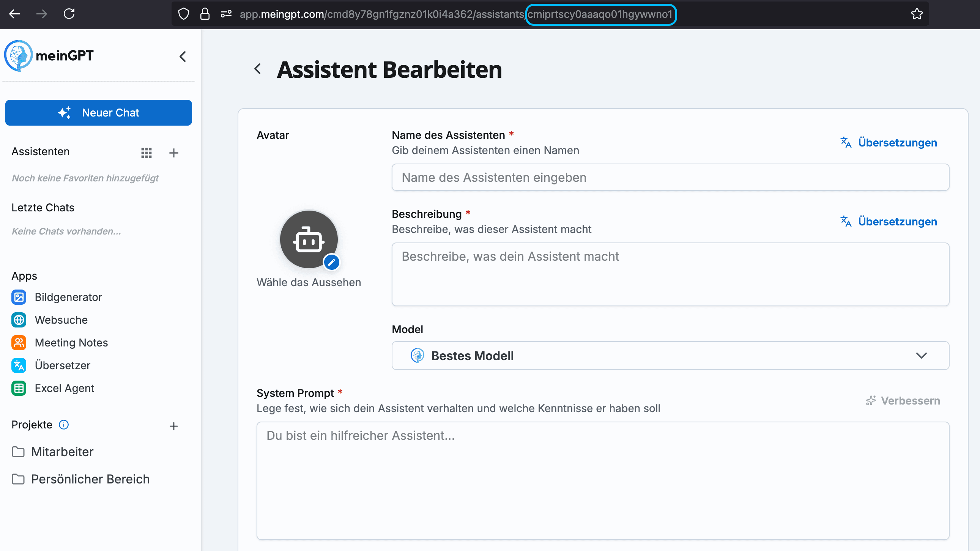Collapse the sidebar with the chevron

183,56
